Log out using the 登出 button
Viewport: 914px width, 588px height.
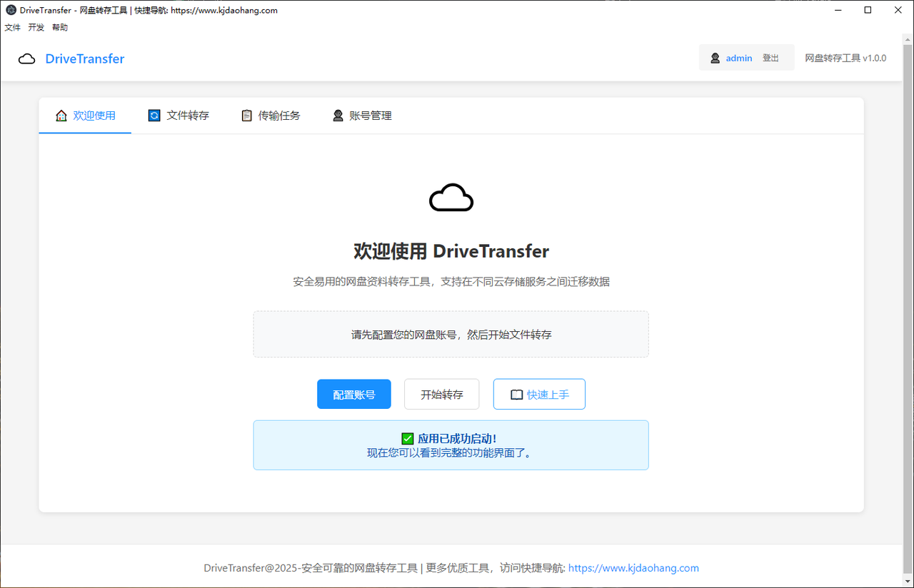pos(770,59)
